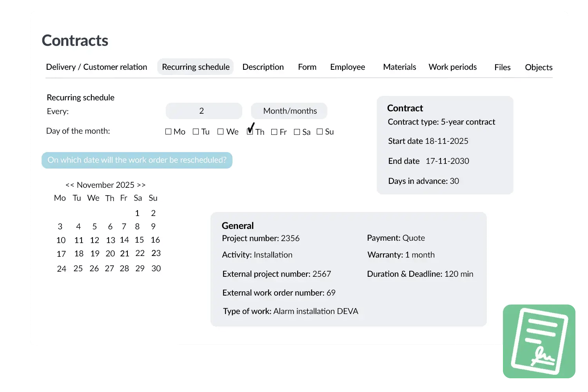Uncheck the Th weekday checkbox
This screenshot has width=588, height=392.
click(250, 132)
